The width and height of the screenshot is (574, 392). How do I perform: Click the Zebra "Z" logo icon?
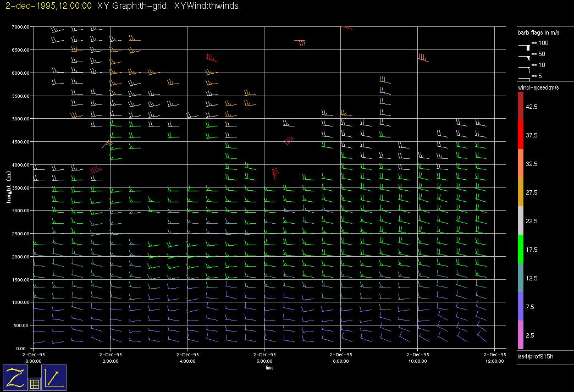[x=15, y=378]
